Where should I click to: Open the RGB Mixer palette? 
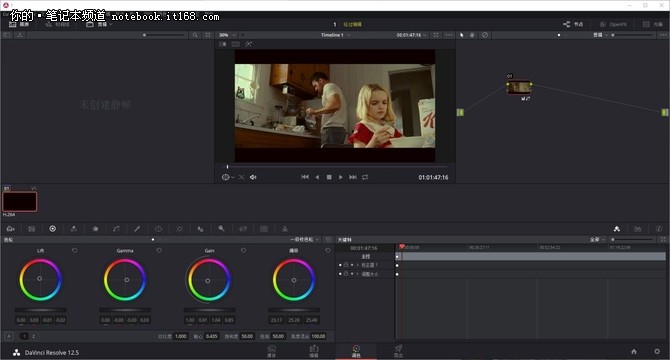click(x=73, y=229)
